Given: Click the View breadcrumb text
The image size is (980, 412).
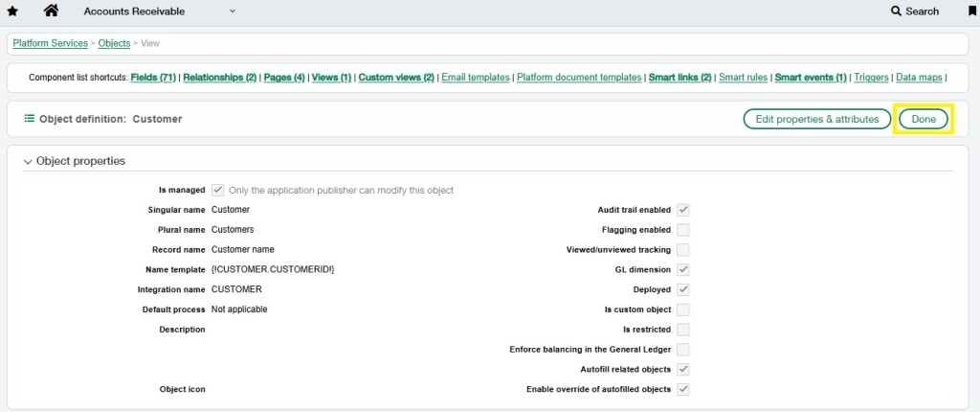Looking at the screenshot, I should [x=150, y=43].
